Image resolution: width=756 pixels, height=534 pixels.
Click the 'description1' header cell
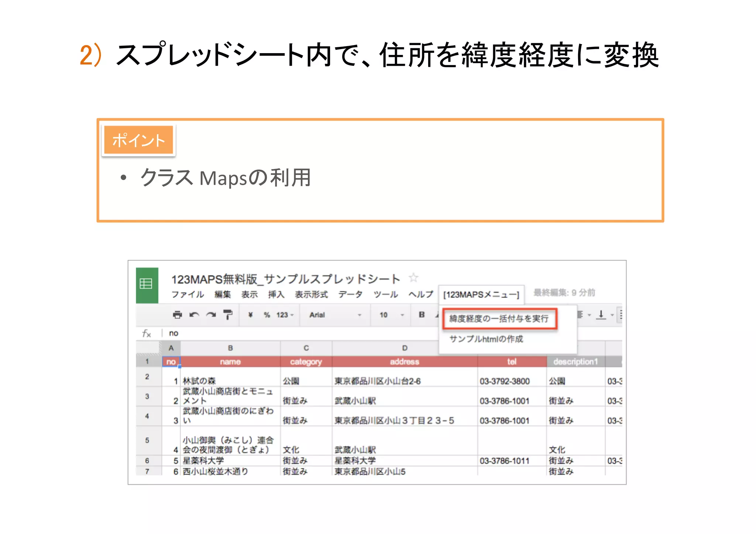pyautogui.click(x=575, y=362)
